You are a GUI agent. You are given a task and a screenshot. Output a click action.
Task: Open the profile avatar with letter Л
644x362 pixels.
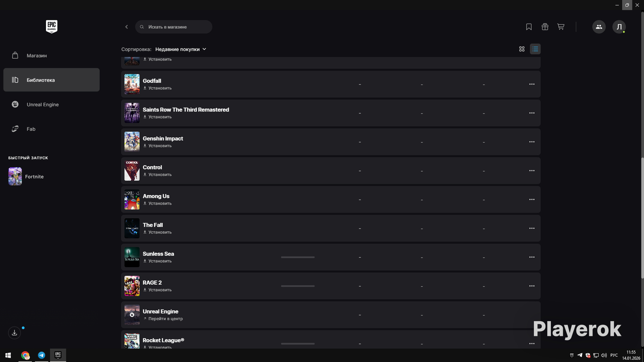[x=619, y=27]
